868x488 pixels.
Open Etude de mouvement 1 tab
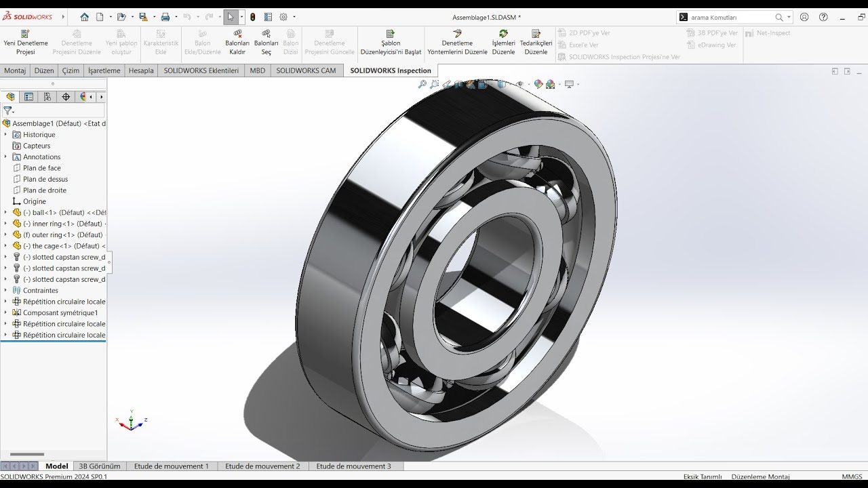pyautogui.click(x=172, y=466)
